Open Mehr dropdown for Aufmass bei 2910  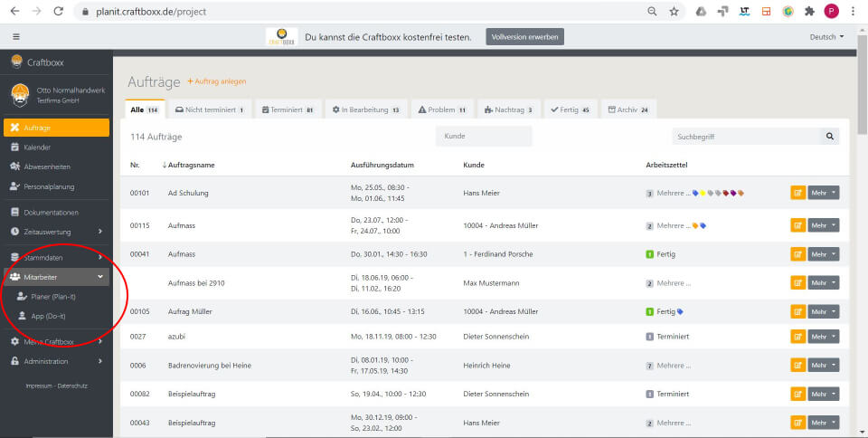pyautogui.click(x=823, y=283)
